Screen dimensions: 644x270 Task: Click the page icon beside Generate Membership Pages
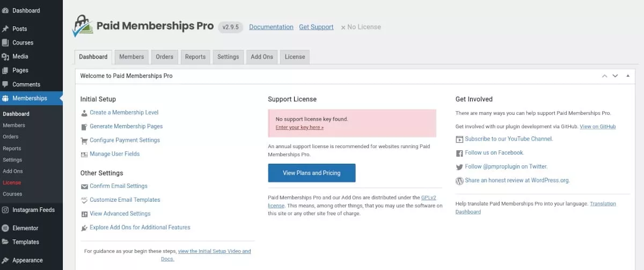click(x=84, y=127)
